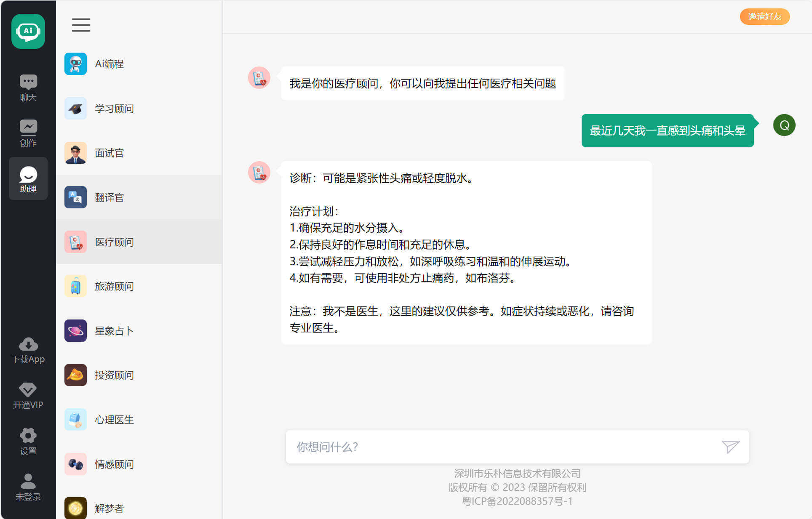Screen dimensions: 812x519
Task: Select the 翻译官 translator assistant
Action: [x=109, y=197]
